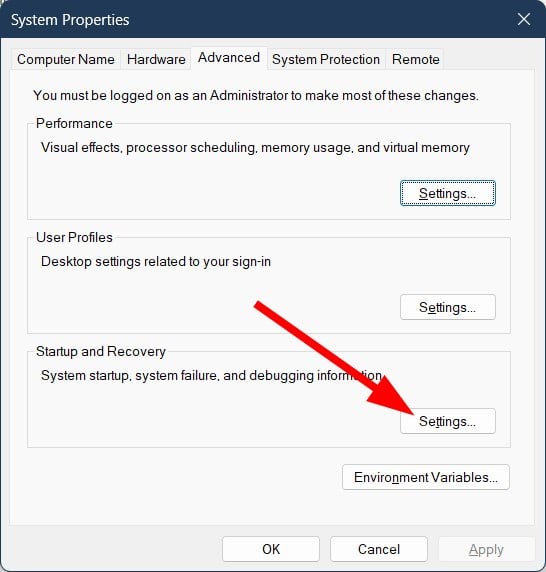Switch to the Remote tab
The image size is (546, 572).
pos(415,59)
